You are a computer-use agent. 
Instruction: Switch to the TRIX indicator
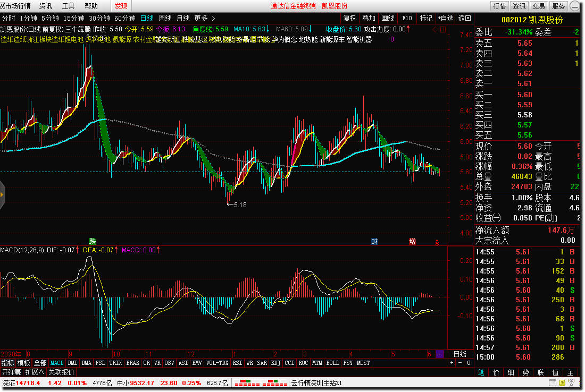115,363
